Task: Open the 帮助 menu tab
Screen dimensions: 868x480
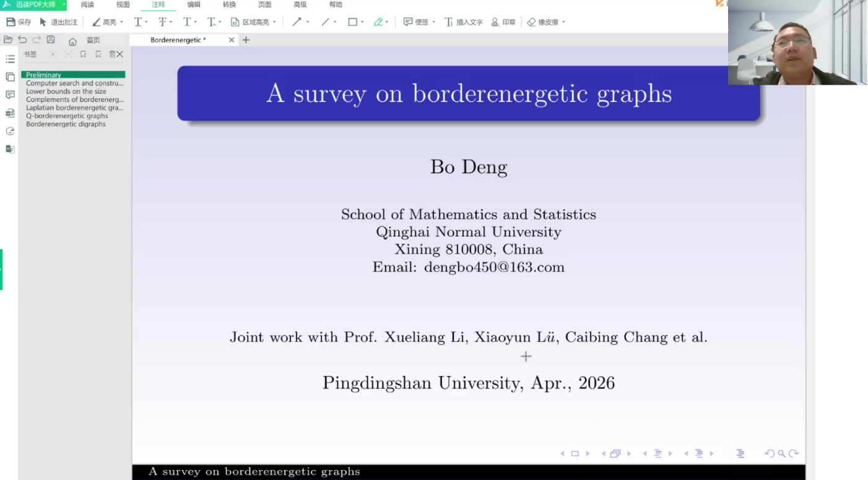Action: [336, 4]
